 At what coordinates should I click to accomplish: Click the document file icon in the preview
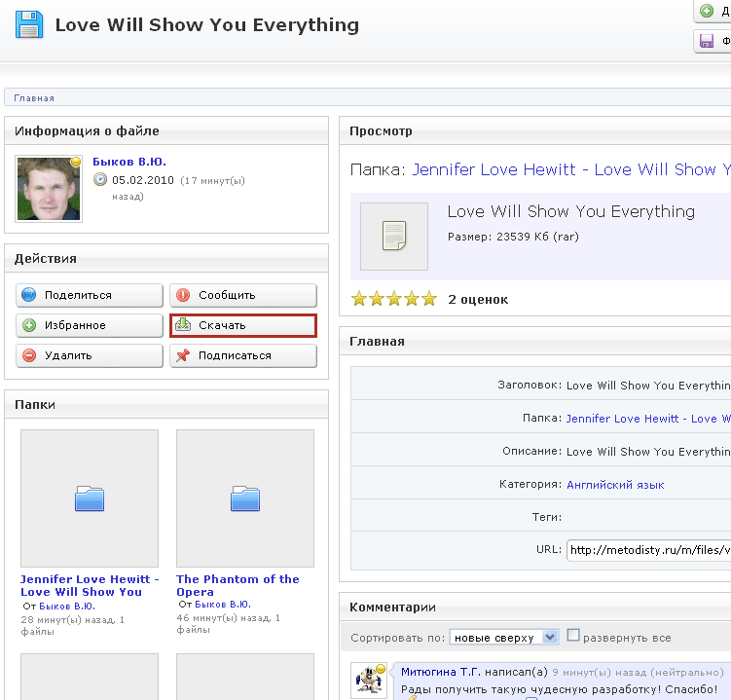(x=394, y=237)
